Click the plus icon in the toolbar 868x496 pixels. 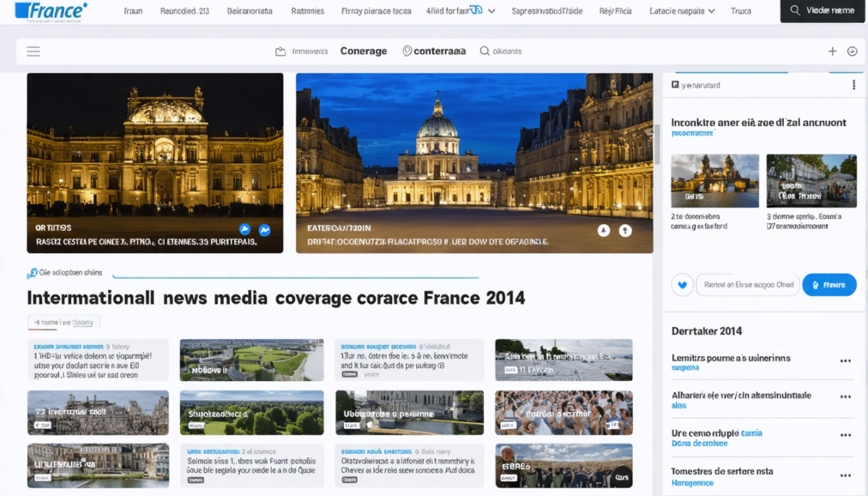[x=833, y=51]
